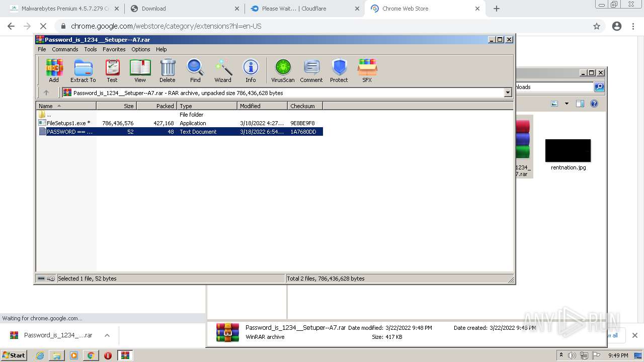Change Explorer view icon
The width and height of the screenshot is (644, 362).
(x=554, y=104)
